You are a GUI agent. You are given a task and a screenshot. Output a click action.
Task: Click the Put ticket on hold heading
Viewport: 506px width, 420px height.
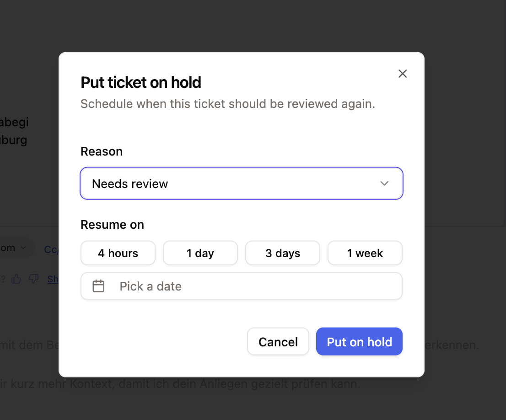(141, 82)
